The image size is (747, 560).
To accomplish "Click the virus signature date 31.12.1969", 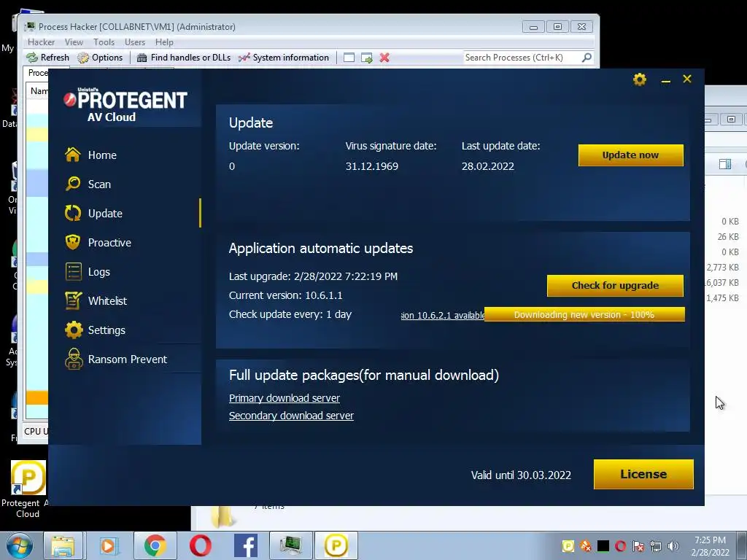I will pyautogui.click(x=371, y=166).
